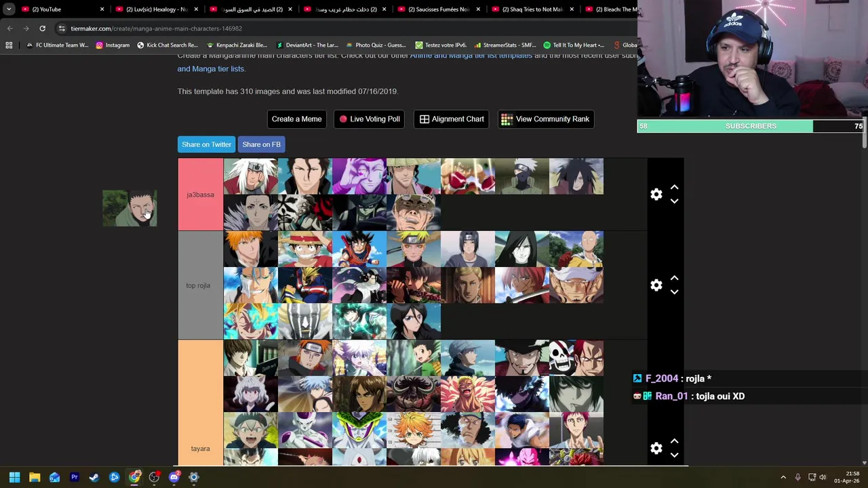This screenshot has height=488, width=868.
Task: Click the Create a Meme button
Action: tap(296, 119)
